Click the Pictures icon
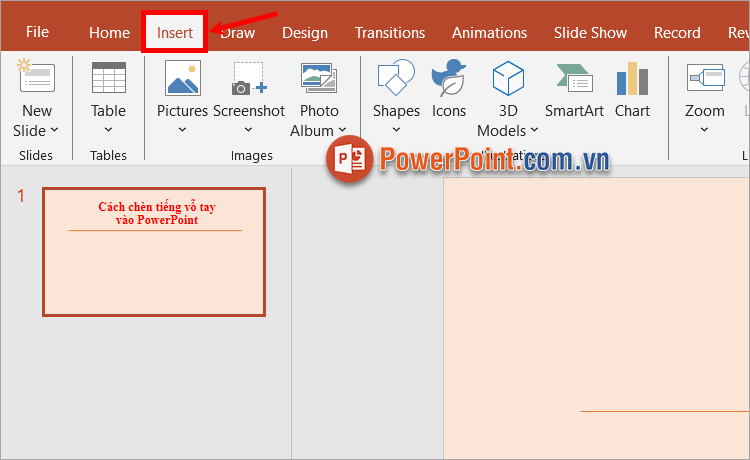This screenshot has width=750, height=460. (x=182, y=77)
